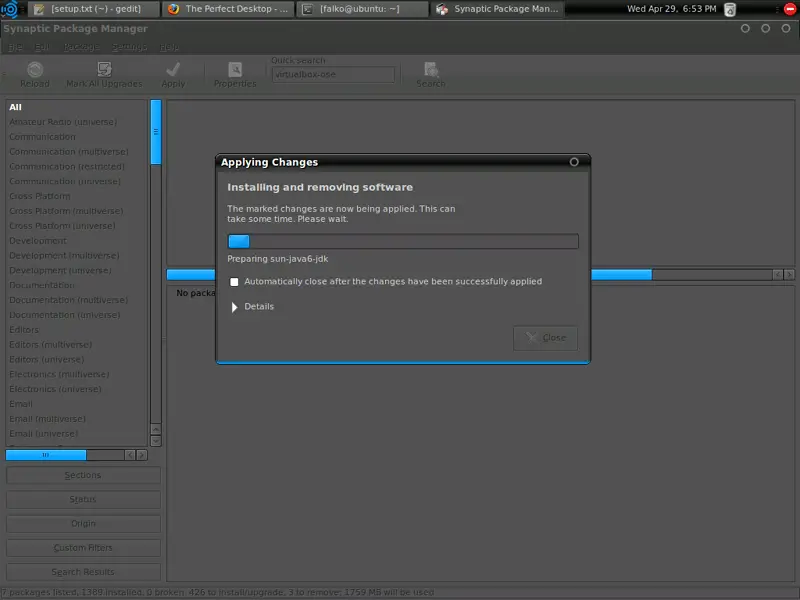
Task: Click the Close button in dialog
Action: (545, 338)
